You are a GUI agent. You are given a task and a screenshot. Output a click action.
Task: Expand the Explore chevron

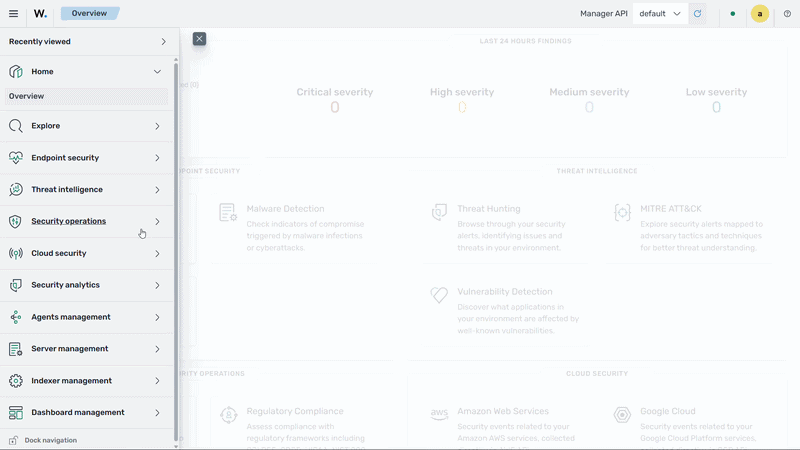157,126
